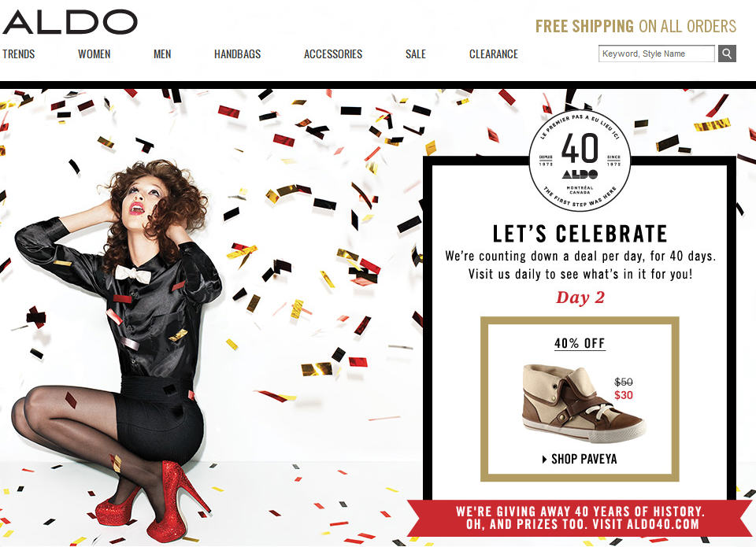Image resolution: width=756 pixels, height=547 pixels.
Task: Click the 40% Off underlined link
Action: tap(580, 343)
